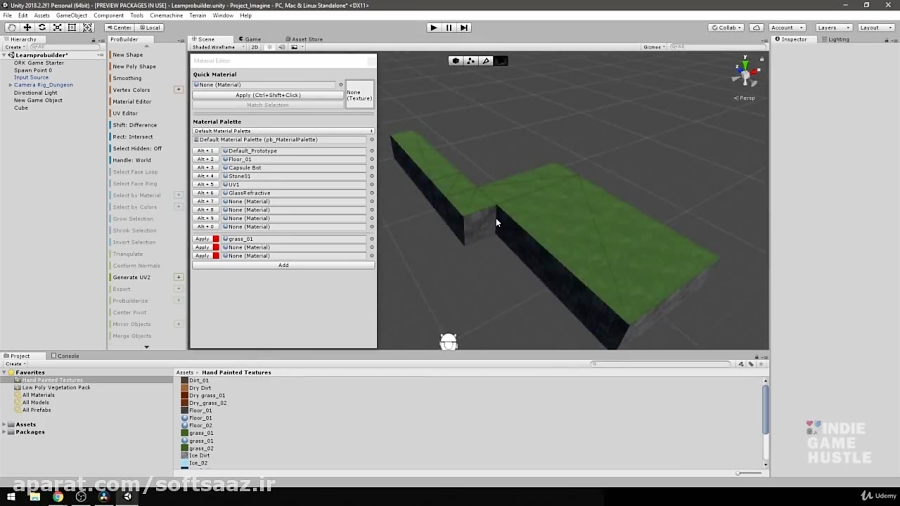900x506 pixels.
Task: Open the Cinemachine menu
Action: point(166,15)
